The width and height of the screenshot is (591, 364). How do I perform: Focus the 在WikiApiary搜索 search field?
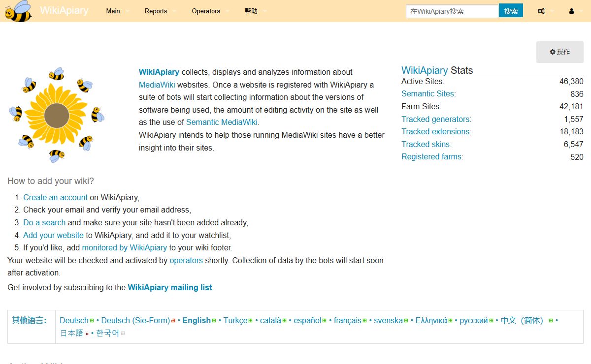point(452,11)
